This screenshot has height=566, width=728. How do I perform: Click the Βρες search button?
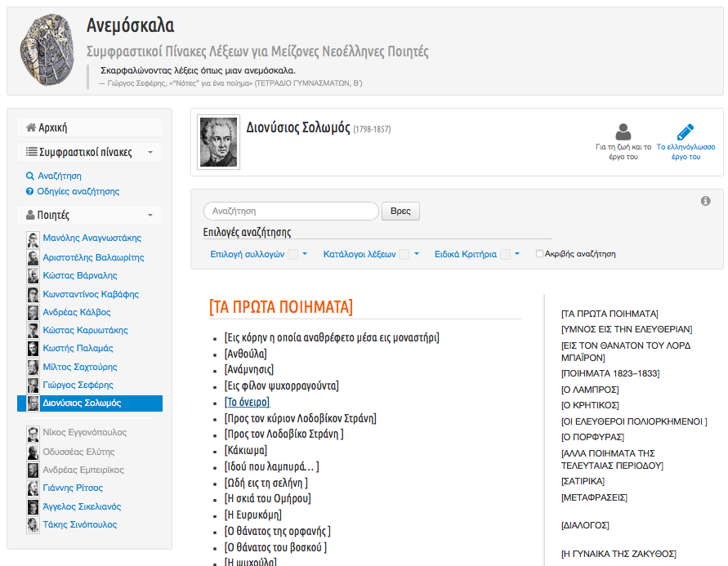click(x=400, y=211)
